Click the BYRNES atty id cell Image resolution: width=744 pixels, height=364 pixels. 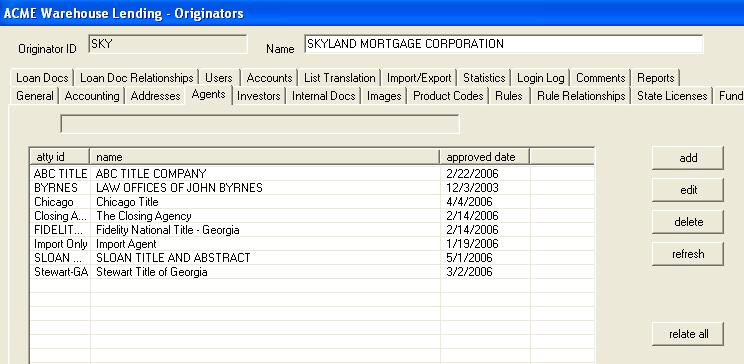coord(56,188)
